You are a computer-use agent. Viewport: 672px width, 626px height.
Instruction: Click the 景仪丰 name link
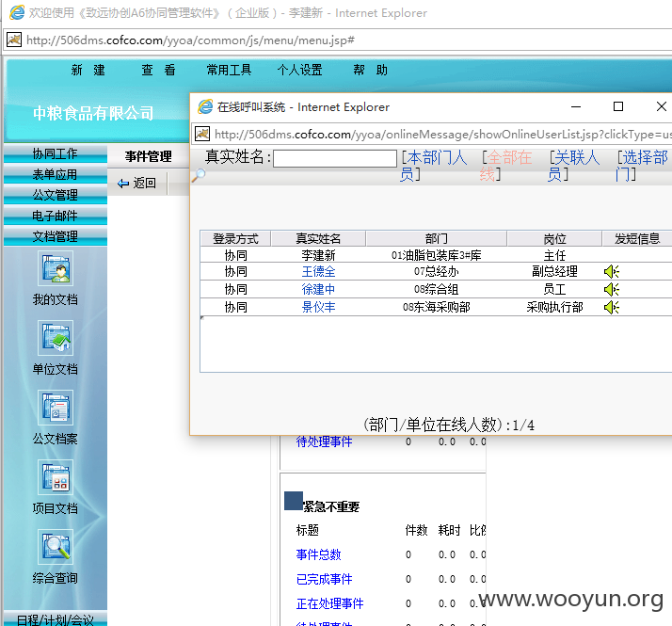[x=318, y=307]
